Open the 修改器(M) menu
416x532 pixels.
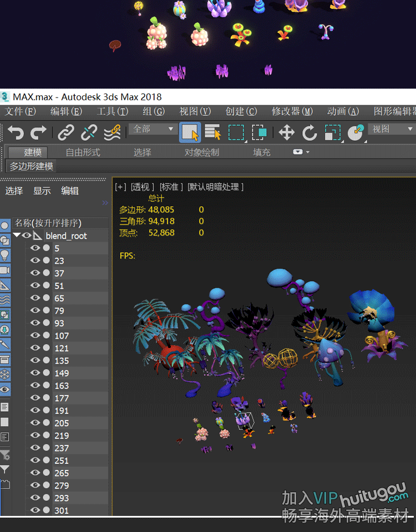(292, 111)
